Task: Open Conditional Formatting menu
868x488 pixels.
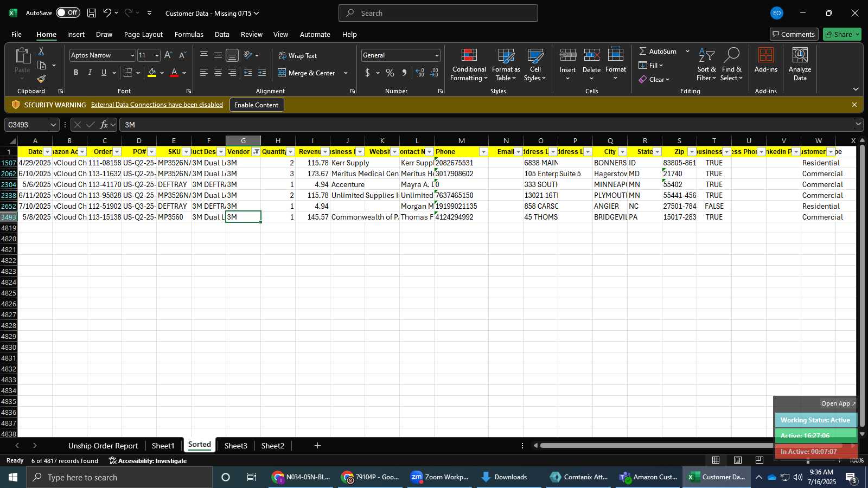Action: (x=469, y=65)
